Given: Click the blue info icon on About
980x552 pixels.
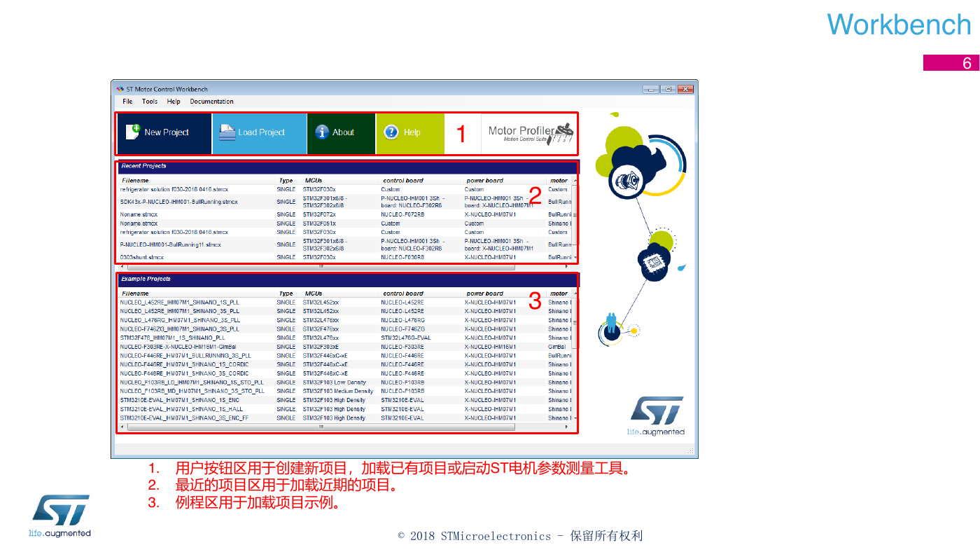Looking at the screenshot, I should pyautogui.click(x=322, y=132).
